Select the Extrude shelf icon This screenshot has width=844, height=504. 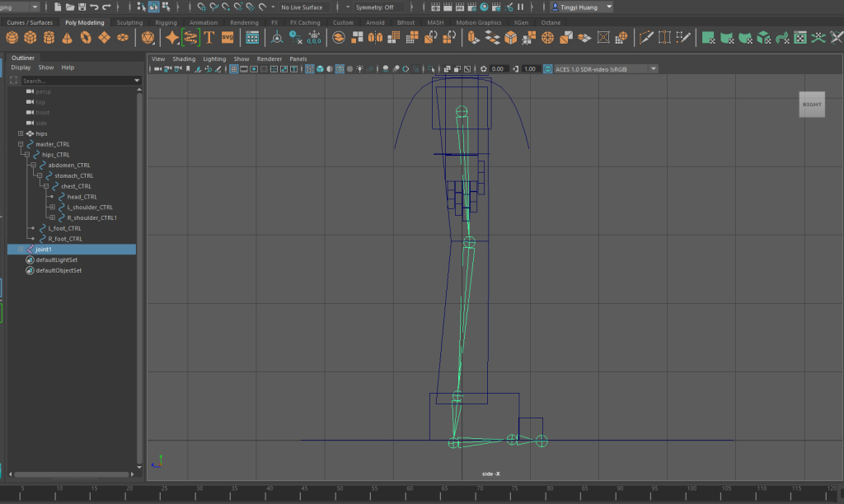coord(473,38)
